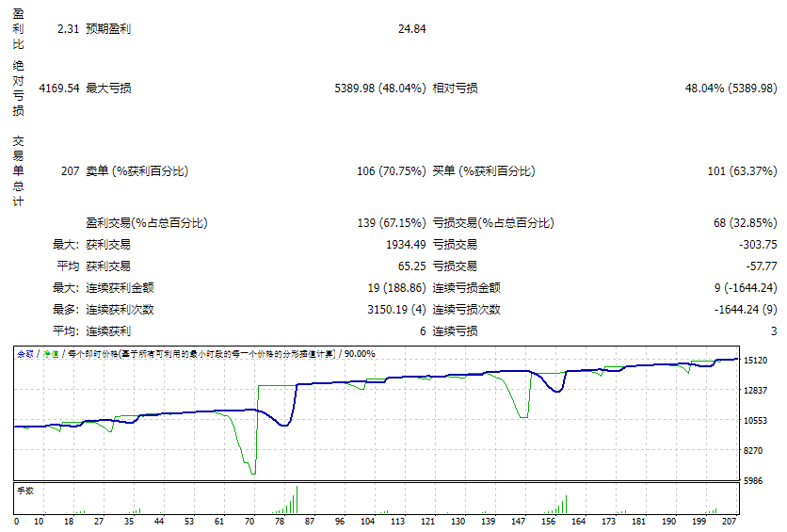Viewport: 787px width, 532px height.
Task: Select the 手数 volume panel label
Action: point(25,491)
